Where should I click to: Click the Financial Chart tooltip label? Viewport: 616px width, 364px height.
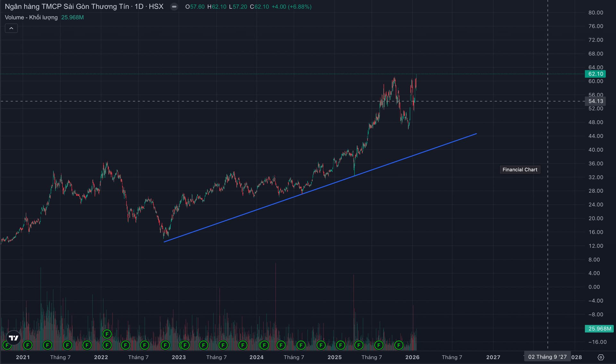pyautogui.click(x=520, y=170)
